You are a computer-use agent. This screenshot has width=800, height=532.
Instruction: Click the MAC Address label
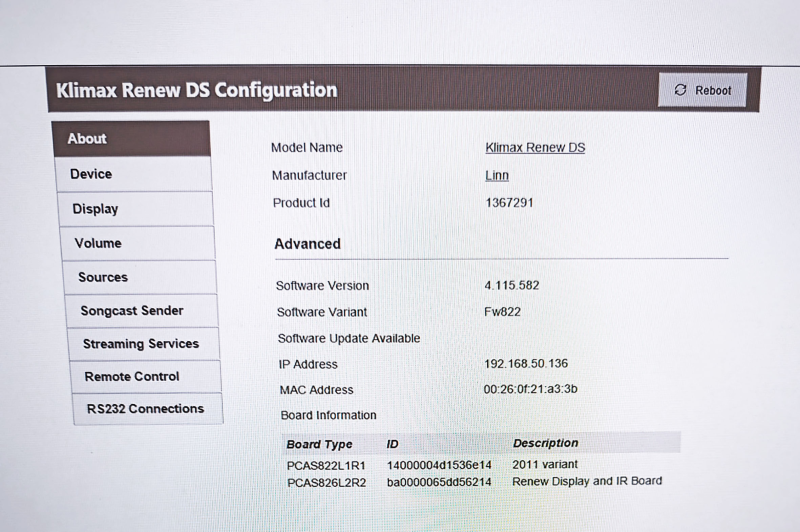pos(316,390)
